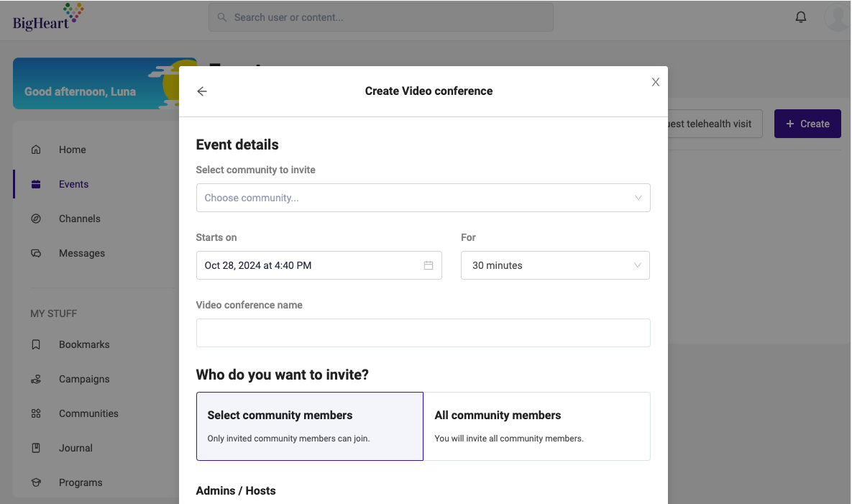The width and height of the screenshot is (852, 504).
Task: Go back using the dialog arrow icon
Action: pos(202,91)
